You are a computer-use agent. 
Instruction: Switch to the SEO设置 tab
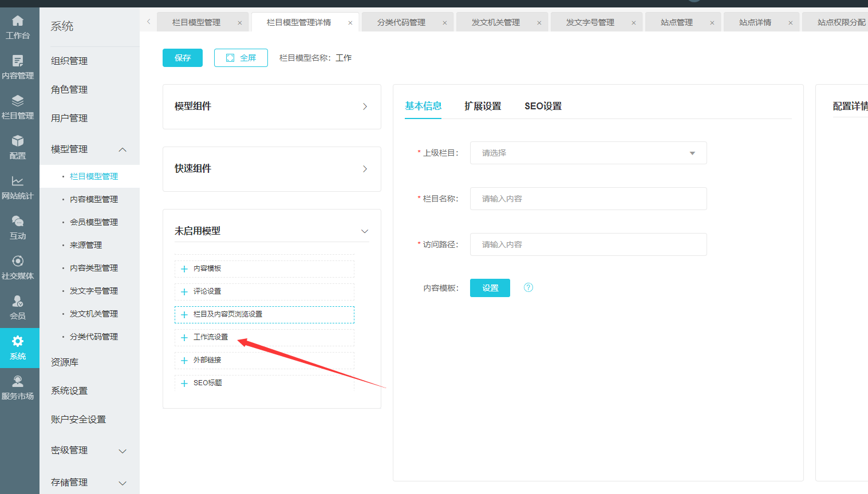pyautogui.click(x=543, y=106)
